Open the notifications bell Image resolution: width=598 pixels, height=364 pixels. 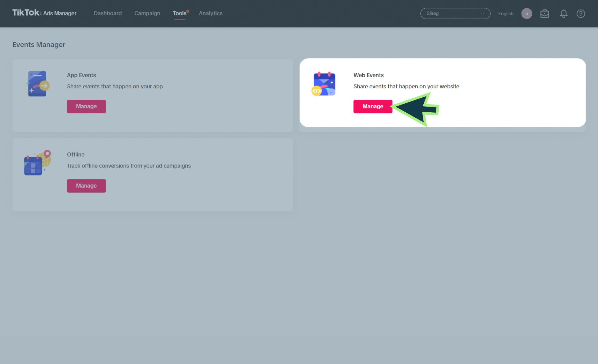(563, 14)
